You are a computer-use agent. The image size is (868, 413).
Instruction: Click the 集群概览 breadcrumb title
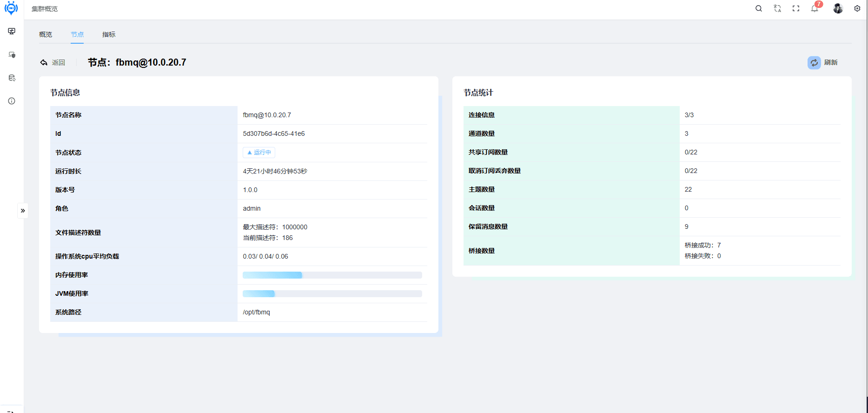coord(45,9)
